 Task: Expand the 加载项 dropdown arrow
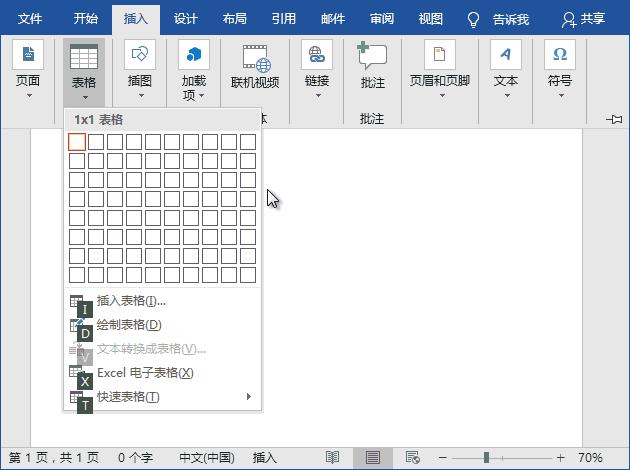(201, 96)
